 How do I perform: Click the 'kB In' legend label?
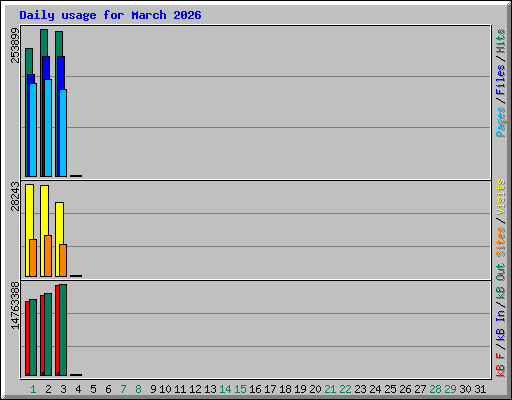(x=500, y=325)
